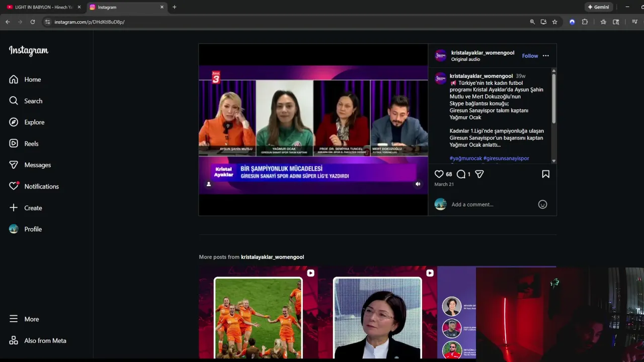Open your Profile from the sidebar
Viewport: 644px width, 362px height.
pos(26,229)
